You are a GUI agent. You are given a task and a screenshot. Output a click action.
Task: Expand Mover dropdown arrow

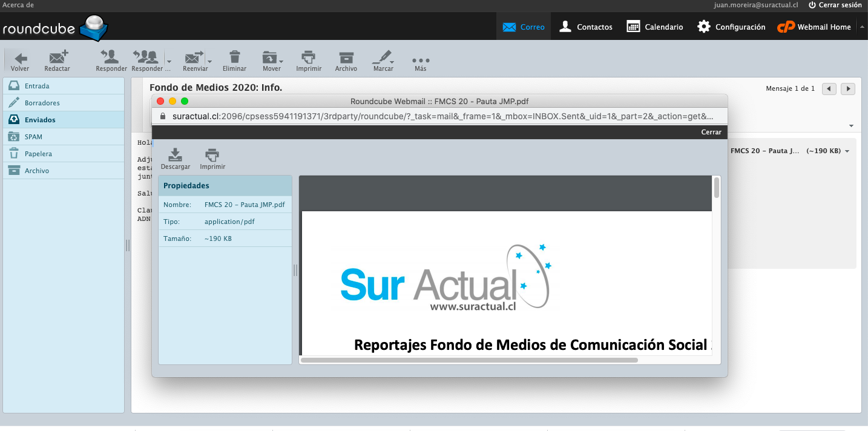[x=281, y=61]
